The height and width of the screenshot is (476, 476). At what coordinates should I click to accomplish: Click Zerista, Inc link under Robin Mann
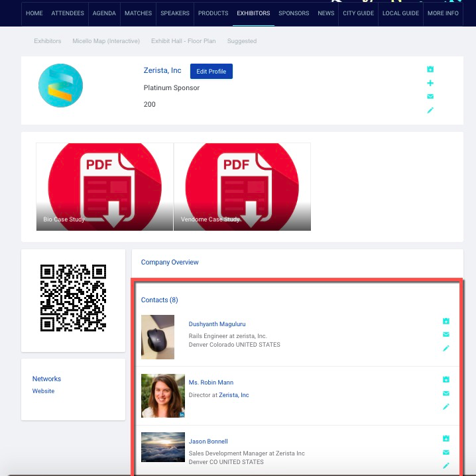(x=234, y=395)
